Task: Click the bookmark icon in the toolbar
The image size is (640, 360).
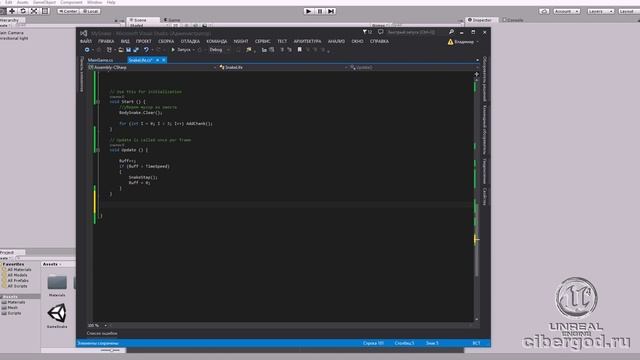Action: pyautogui.click(x=300, y=50)
